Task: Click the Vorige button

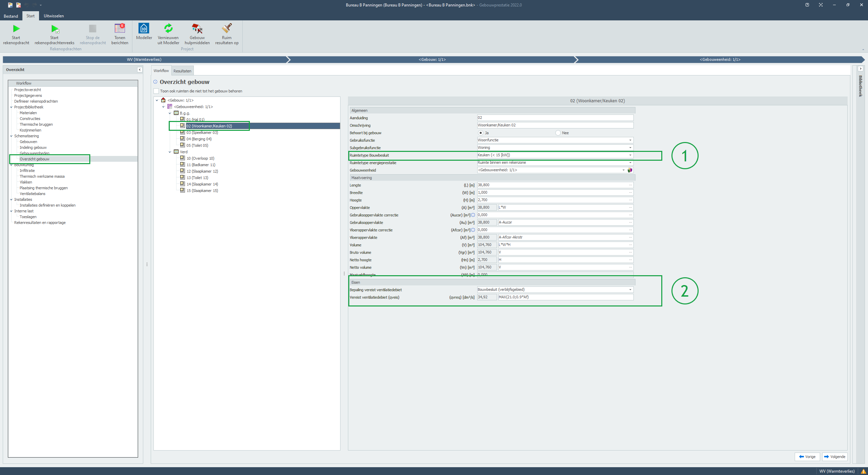Action: click(x=807, y=457)
